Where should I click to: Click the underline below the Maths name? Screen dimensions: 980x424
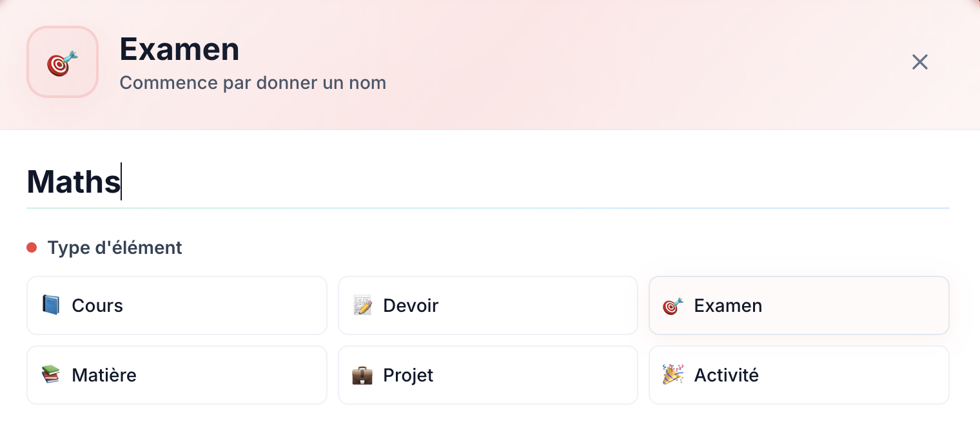[487, 208]
